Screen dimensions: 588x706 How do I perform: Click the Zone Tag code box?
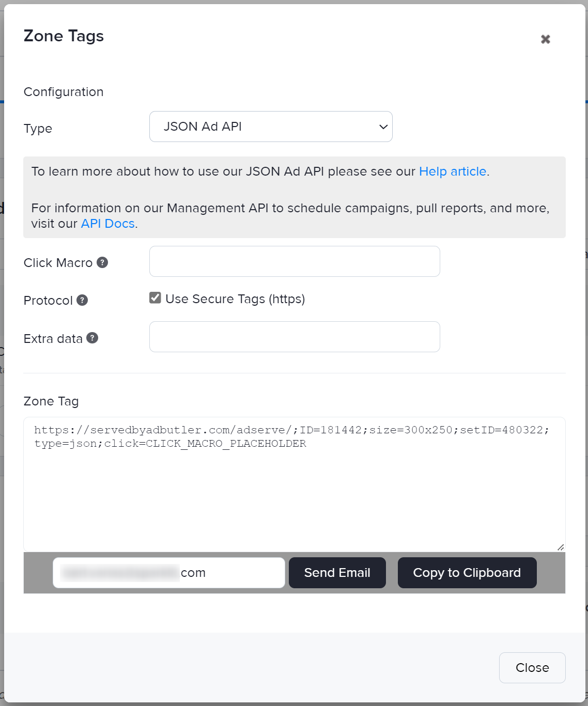(x=294, y=483)
